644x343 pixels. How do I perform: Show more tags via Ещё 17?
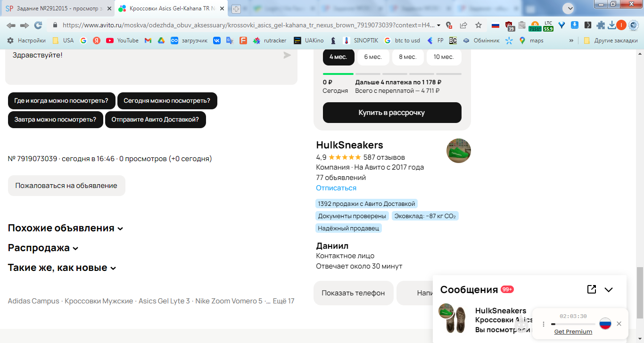click(283, 301)
